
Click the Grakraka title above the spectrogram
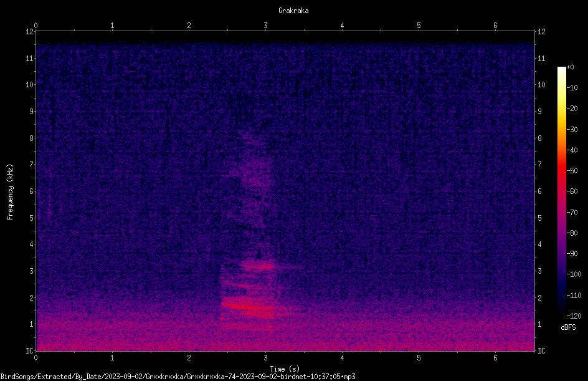point(293,11)
